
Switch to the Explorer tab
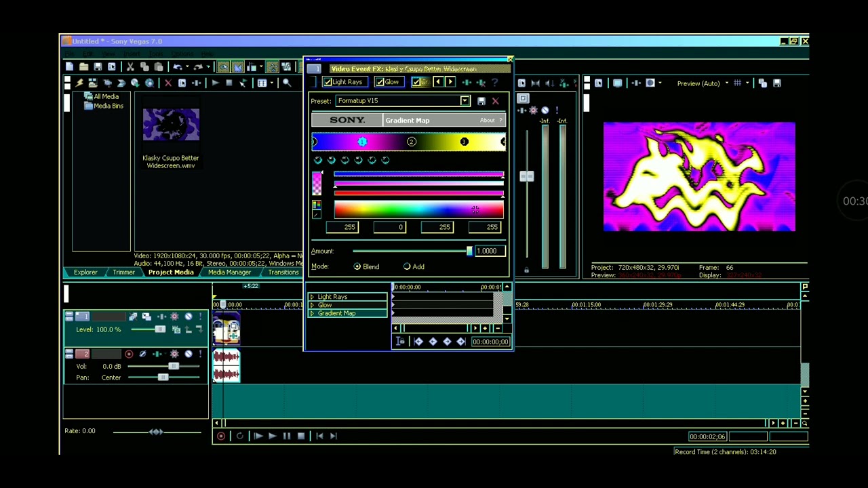point(85,272)
